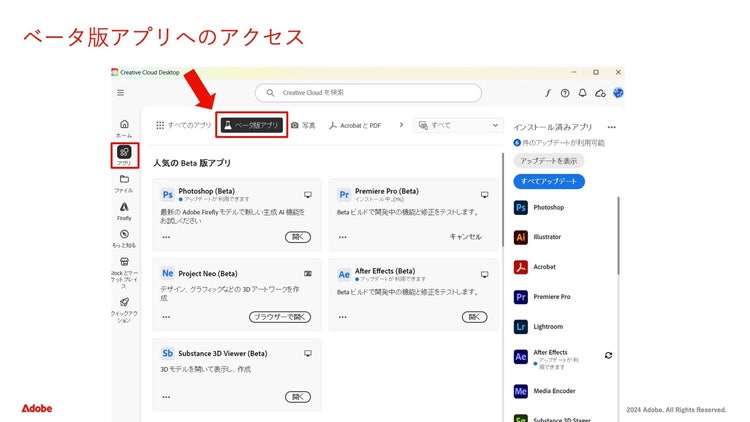Click the インストール済みアプリ heading

[x=552, y=127]
